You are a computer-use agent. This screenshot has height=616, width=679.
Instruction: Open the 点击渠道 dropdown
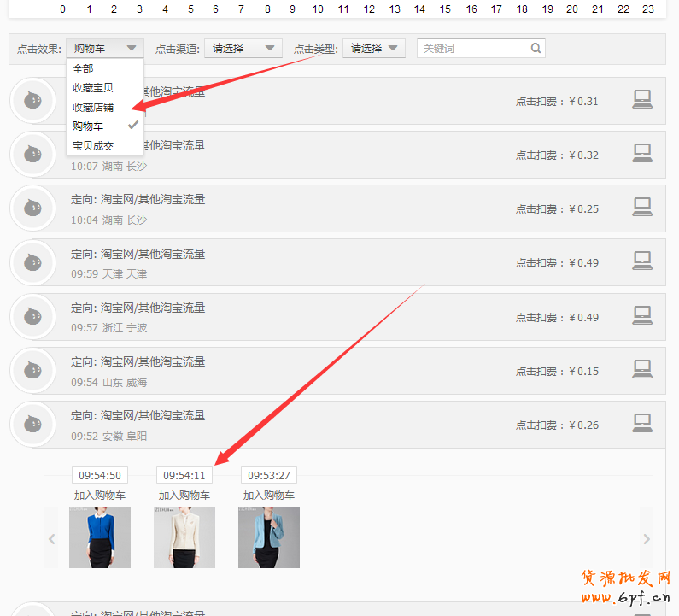pyautogui.click(x=243, y=48)
